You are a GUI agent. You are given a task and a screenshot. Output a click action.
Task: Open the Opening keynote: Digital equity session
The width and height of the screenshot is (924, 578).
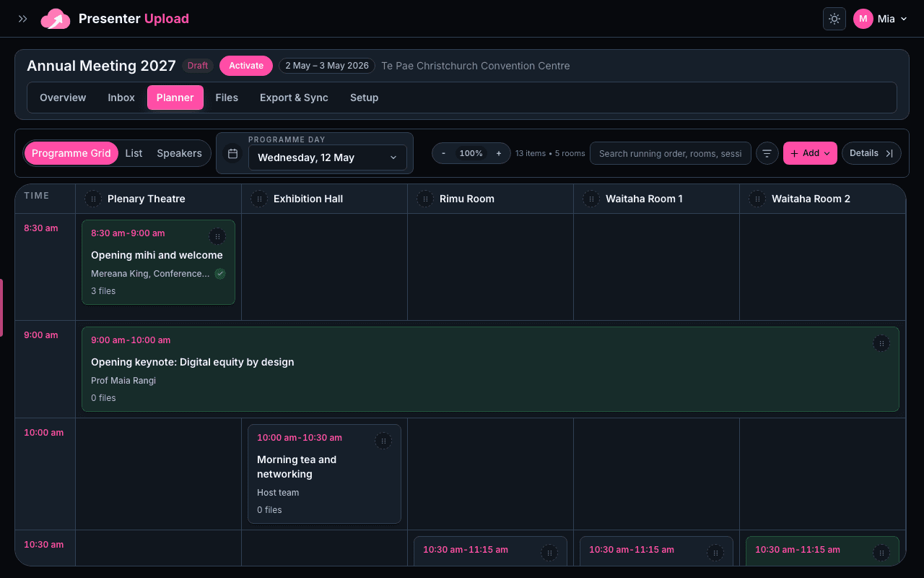point(490,369)
